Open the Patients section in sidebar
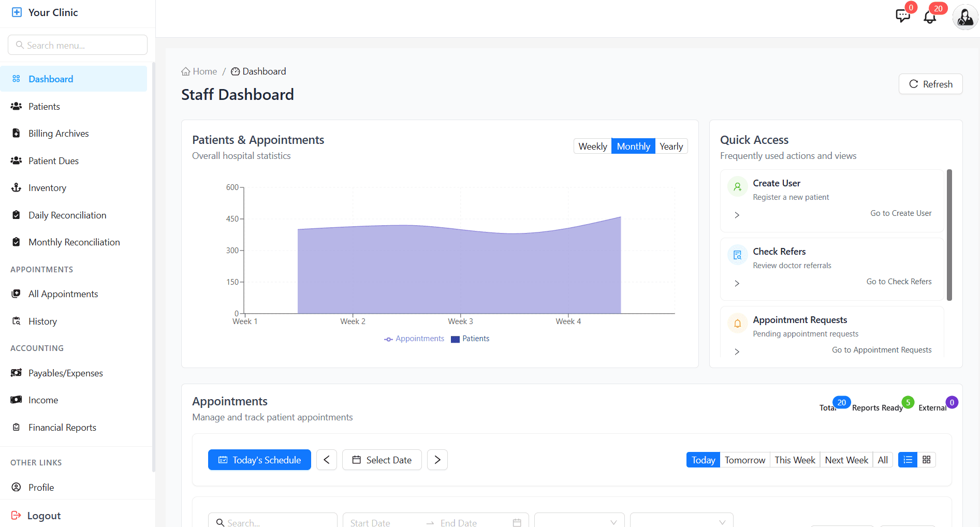The width and height of the screenshot is (980, 527). (x=44, y=106)
